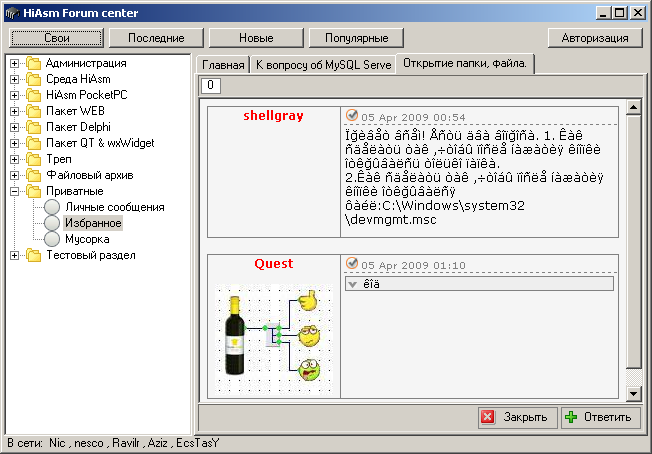Click the post status icon beside shellgray's date
The height and width of the screenshot is (454, 652).
pyautogui.click(x=351, y=116)
